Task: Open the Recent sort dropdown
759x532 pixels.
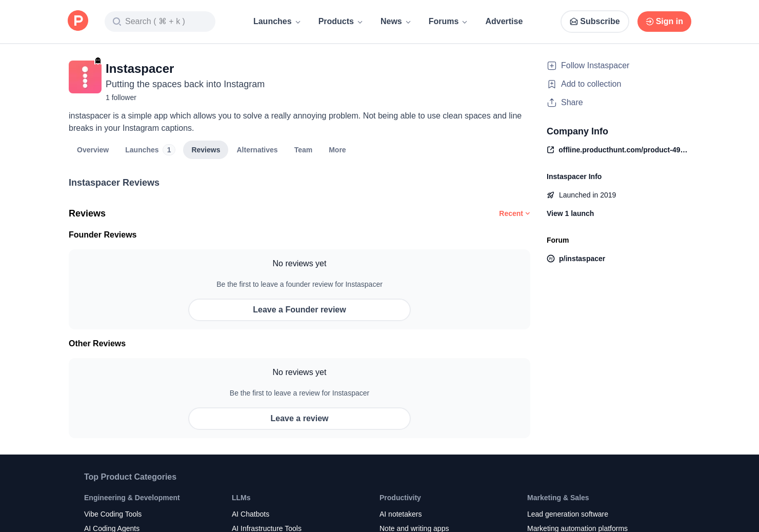Action: coord(514,213)
